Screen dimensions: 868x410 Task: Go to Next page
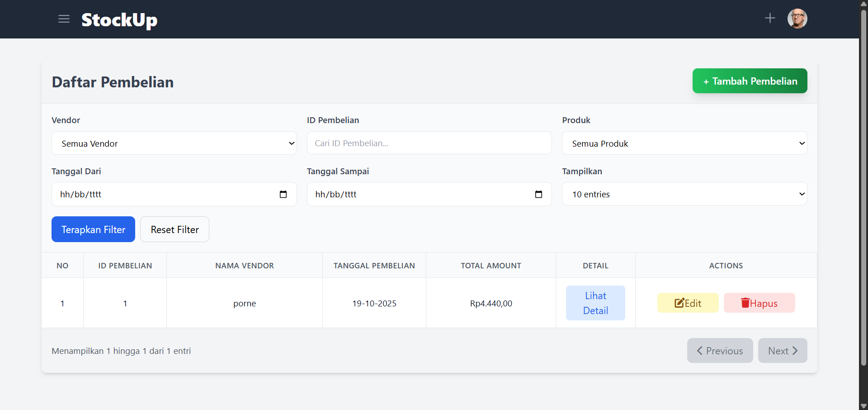(x=782, y=351)
